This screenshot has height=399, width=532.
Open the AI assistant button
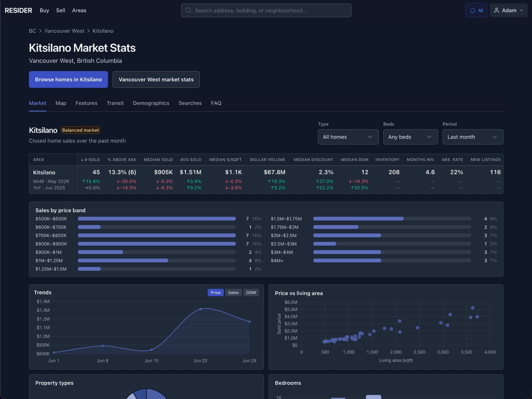pyautogui.click(x=476, y=10)
